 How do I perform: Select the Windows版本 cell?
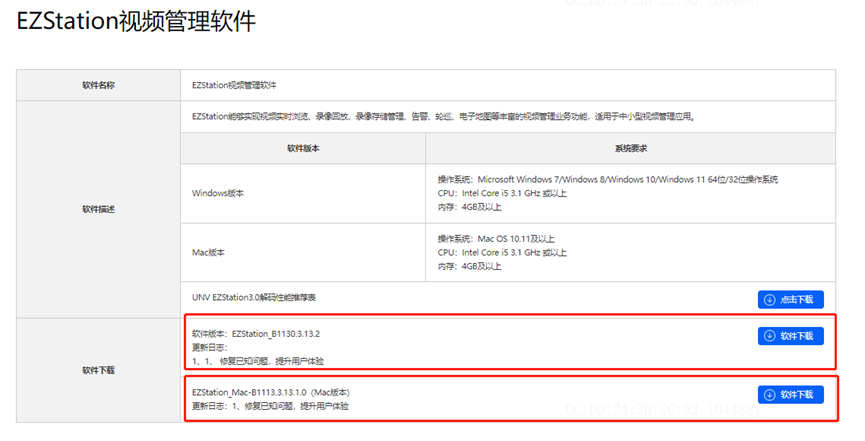303,193
